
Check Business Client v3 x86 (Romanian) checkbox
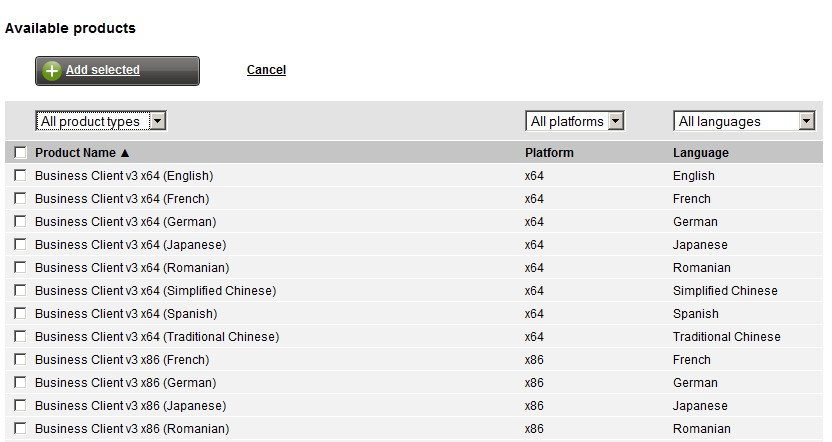point(20,428)
